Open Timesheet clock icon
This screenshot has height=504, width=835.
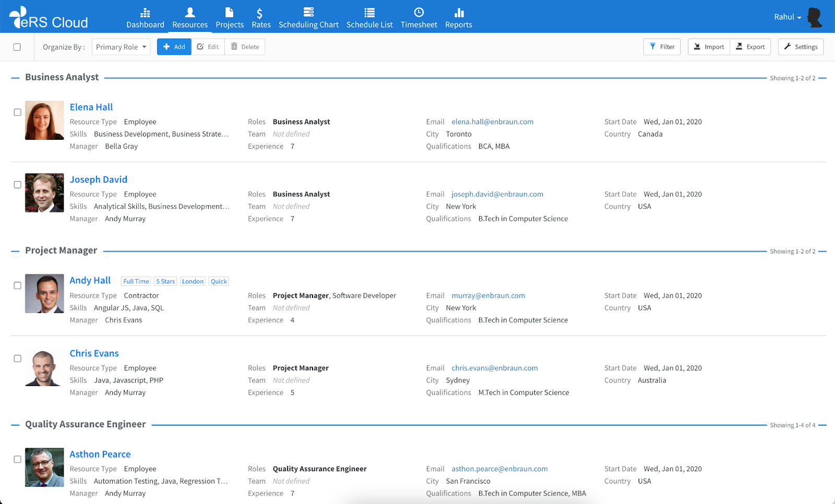[419, 13]
